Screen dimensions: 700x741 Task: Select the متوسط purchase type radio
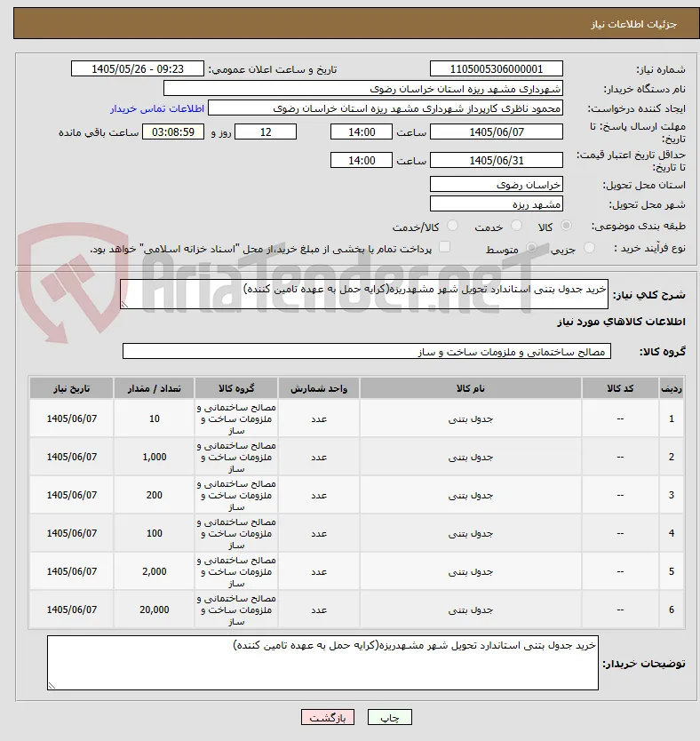point(532,248)
